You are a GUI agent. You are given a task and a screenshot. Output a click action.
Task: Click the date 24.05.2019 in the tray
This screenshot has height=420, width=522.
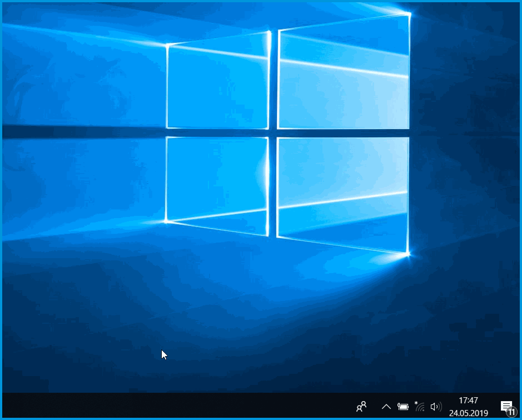pos(468,413)
